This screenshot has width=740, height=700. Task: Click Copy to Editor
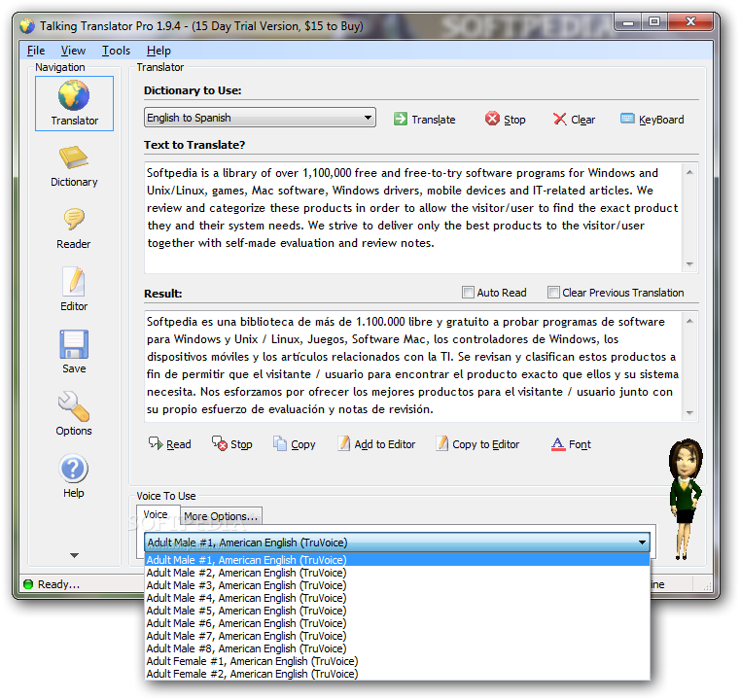point(477,444)
